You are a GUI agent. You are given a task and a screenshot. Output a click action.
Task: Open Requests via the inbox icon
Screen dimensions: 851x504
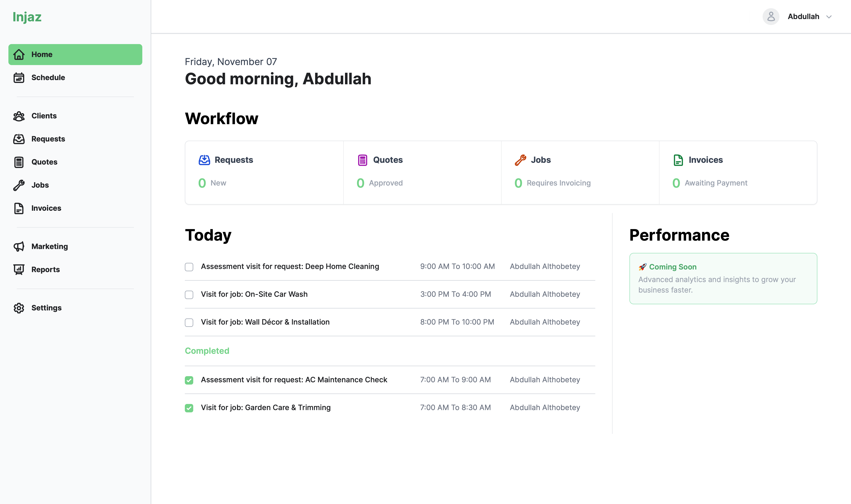point(19,139)
